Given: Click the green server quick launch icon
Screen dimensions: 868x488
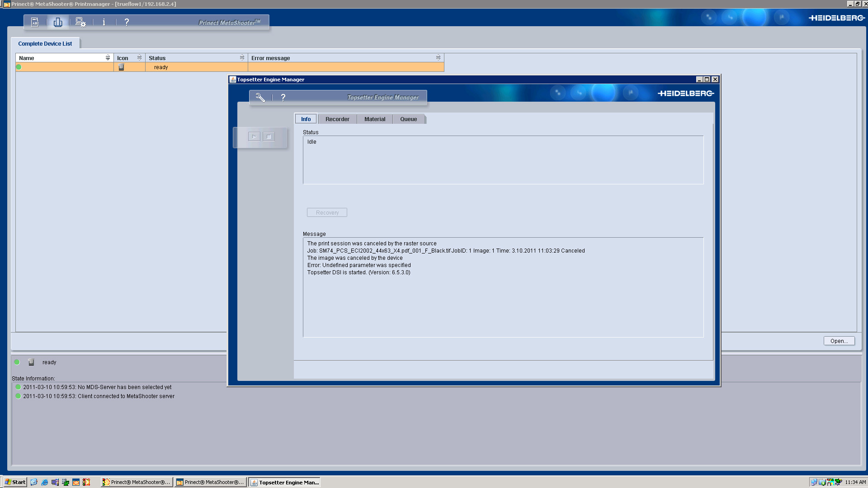Looking at the screenshot, I should [x=66, y=482].
